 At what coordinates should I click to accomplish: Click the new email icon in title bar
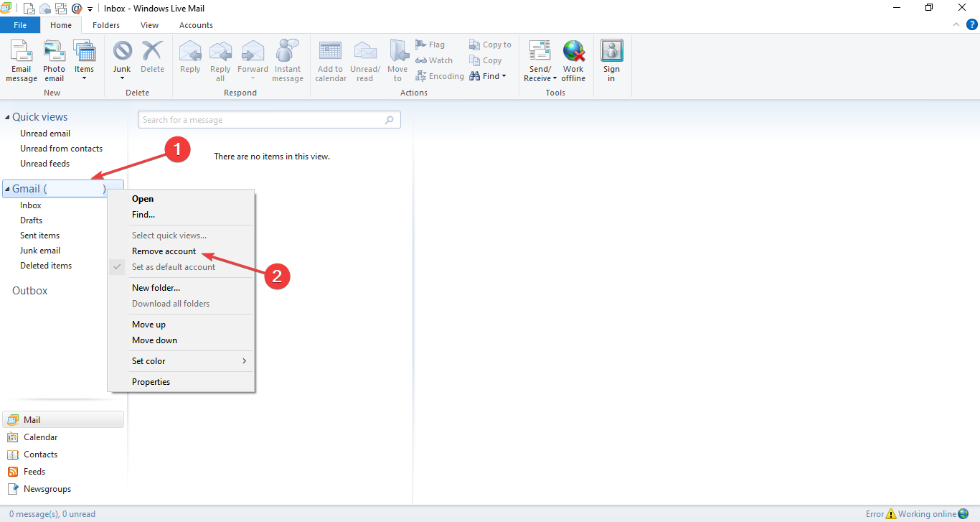[29, 9]
